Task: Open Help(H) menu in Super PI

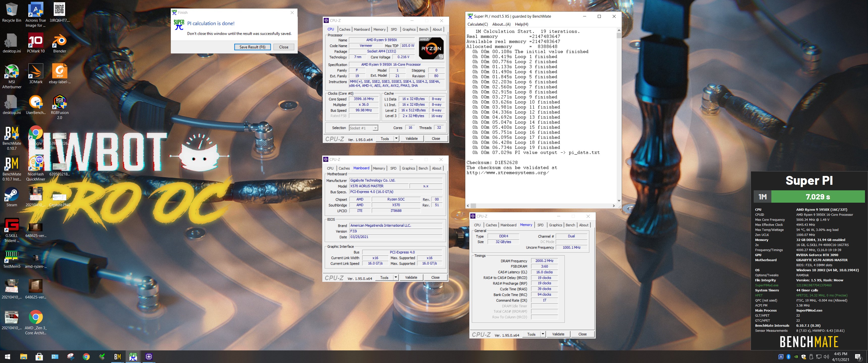Action: point(522,24)
